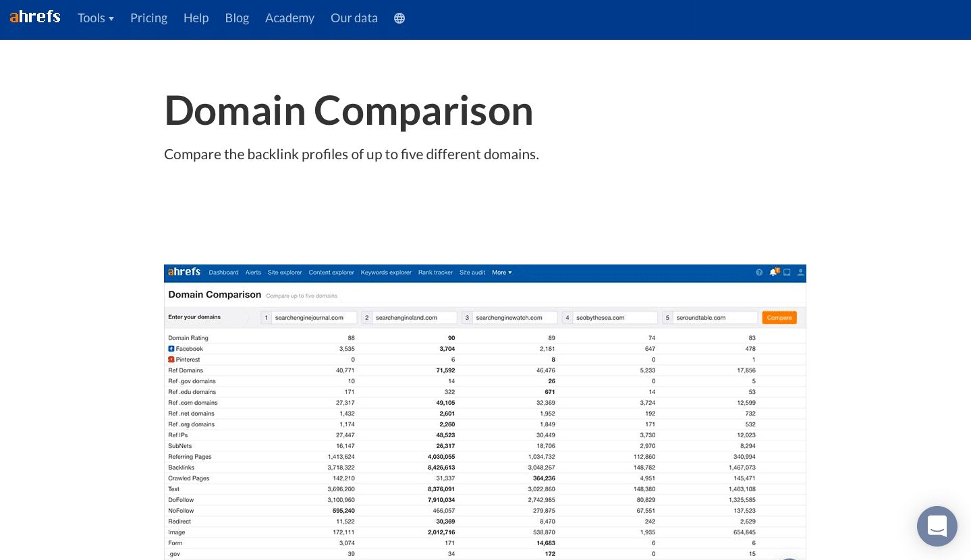
Task: Click the notification bell in the preview
Action: (773, 273)
